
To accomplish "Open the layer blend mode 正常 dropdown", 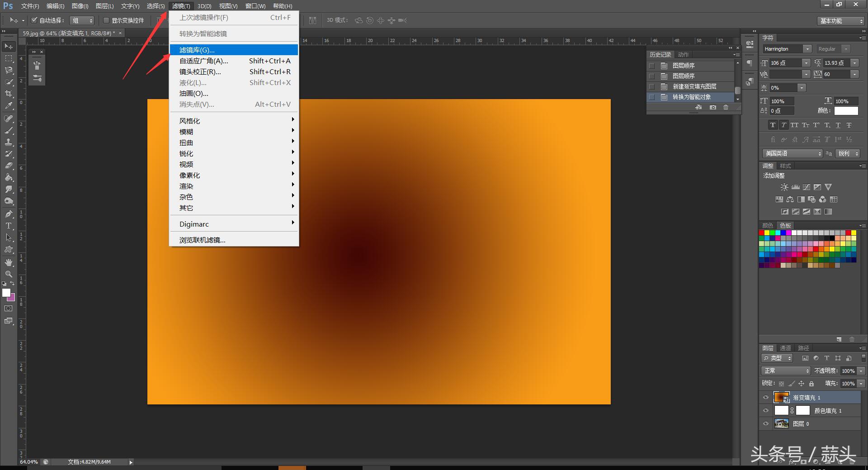I will point(787,371).
